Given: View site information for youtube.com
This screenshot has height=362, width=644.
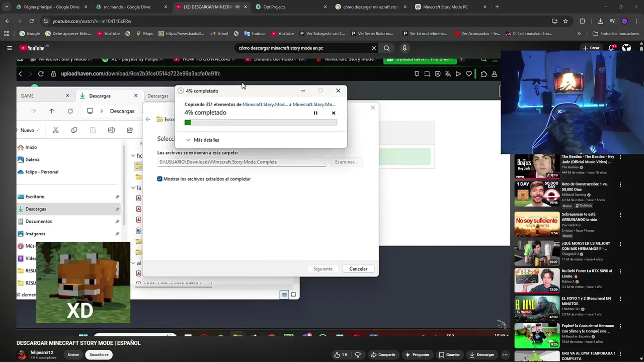Looking at the screenshot, I should pos(46,21).
